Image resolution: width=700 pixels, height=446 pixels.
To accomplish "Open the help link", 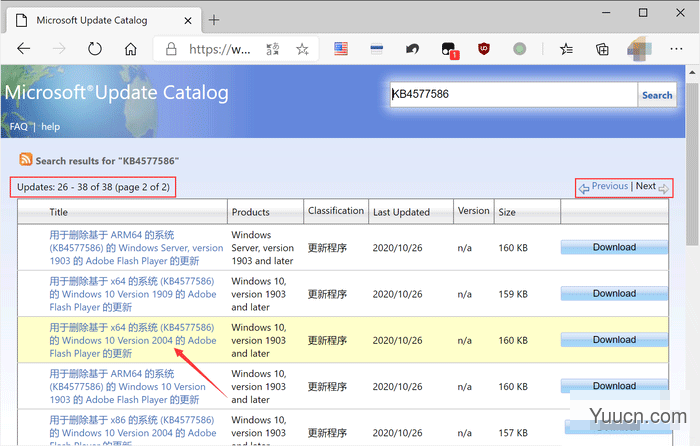I will click(50, 127).
